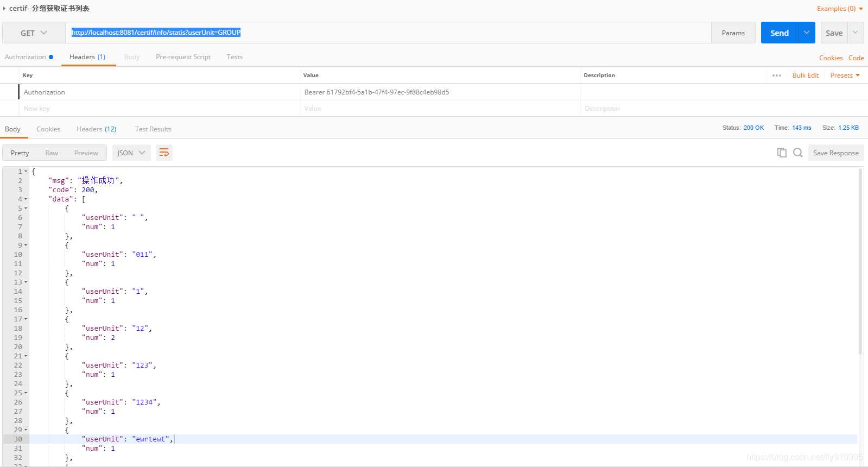Select the Pretty view mode

(x=20, y=153)
